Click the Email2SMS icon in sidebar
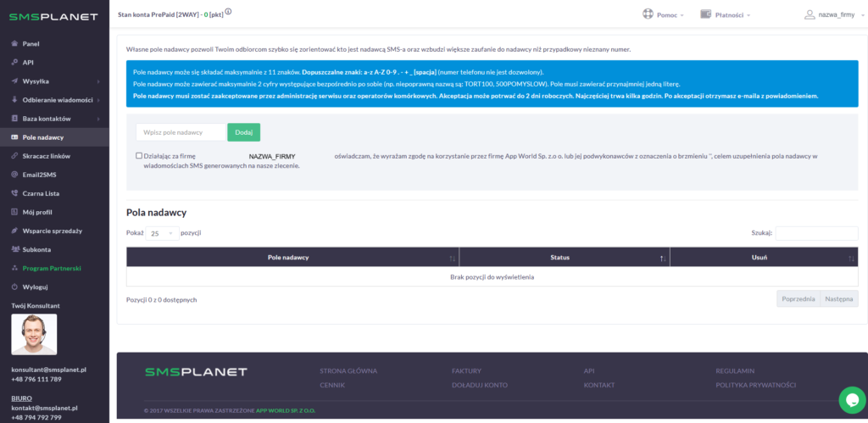Image resolution: width=868 pixels, height=423 pixels. click(15, 175)
